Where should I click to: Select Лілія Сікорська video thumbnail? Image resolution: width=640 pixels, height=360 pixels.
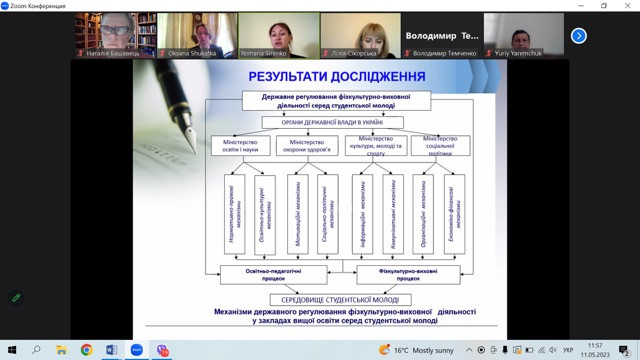tap(361, 35)
